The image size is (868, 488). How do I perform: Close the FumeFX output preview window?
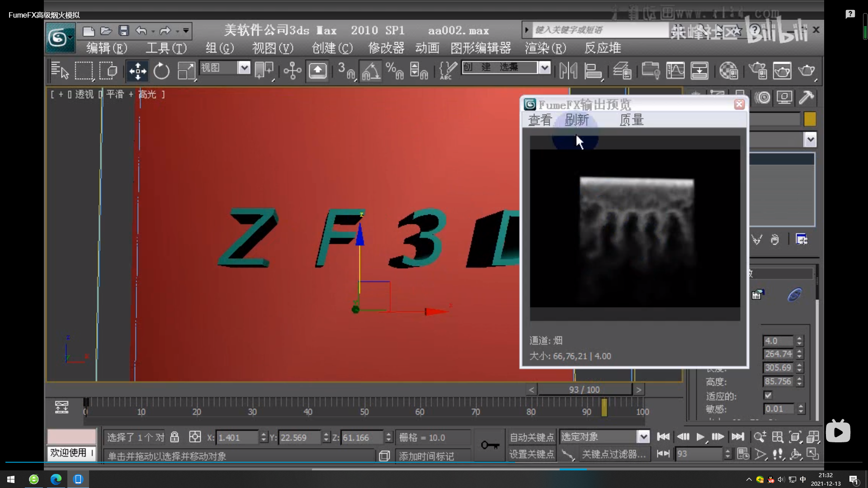[739, 104]
